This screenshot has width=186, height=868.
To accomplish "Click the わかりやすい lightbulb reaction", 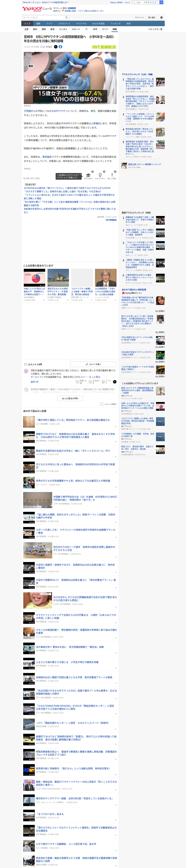I will tap(100, 175).
